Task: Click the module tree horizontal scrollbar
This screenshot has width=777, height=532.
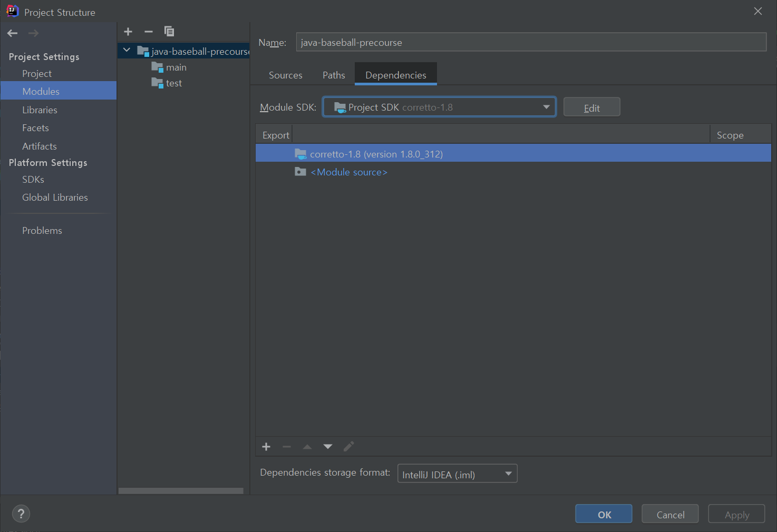Action: click(181, 490)
